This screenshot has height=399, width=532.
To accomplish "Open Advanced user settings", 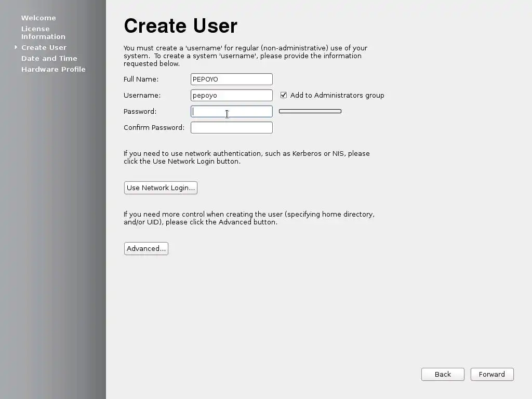I will 146,249.
